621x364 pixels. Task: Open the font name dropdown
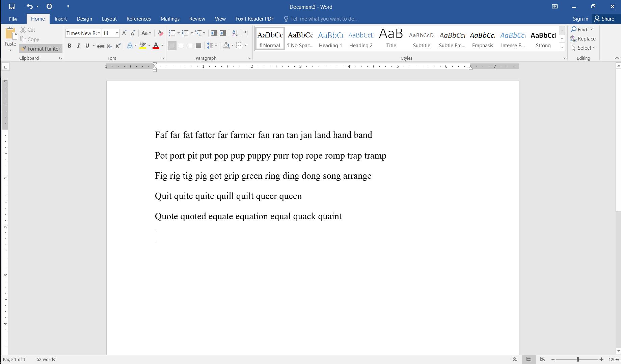(99, 33)
